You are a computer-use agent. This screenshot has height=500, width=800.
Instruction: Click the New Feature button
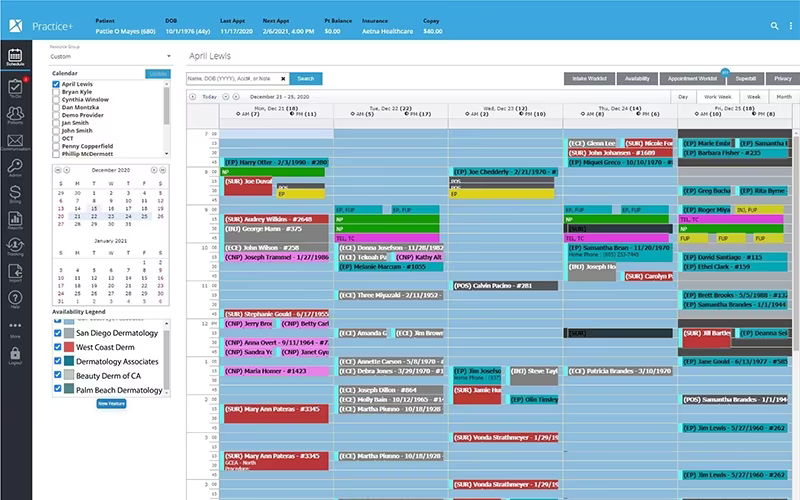click(111, 404)
